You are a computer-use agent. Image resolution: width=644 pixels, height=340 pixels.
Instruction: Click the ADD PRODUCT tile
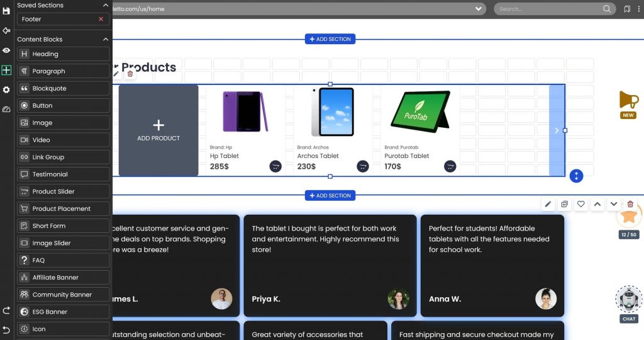point(158,131)
